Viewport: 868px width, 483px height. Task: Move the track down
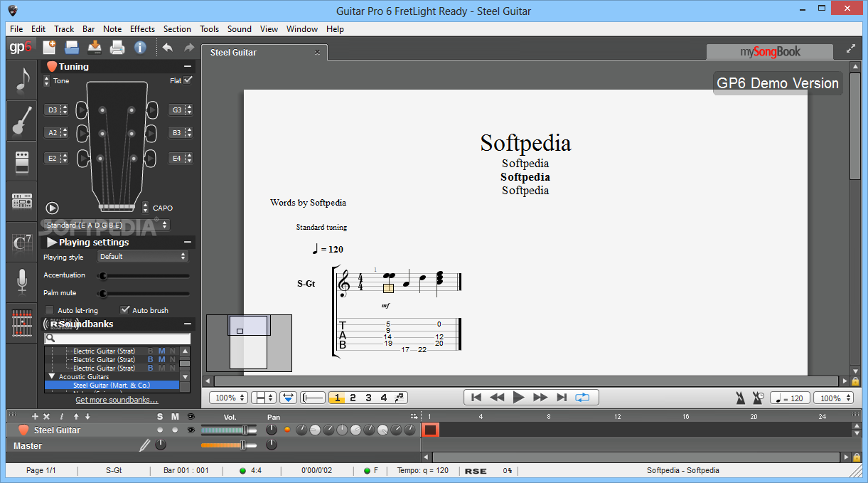[87, 416]
